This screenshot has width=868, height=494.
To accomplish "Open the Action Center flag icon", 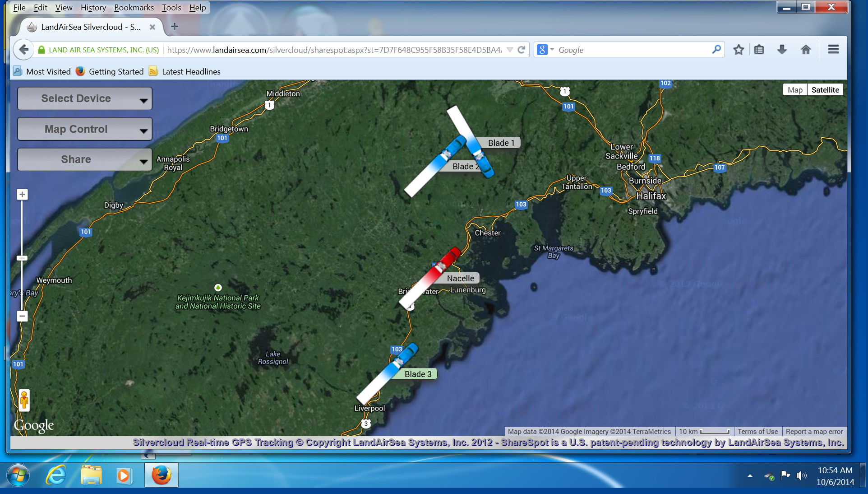I will (x=785, y=475).
